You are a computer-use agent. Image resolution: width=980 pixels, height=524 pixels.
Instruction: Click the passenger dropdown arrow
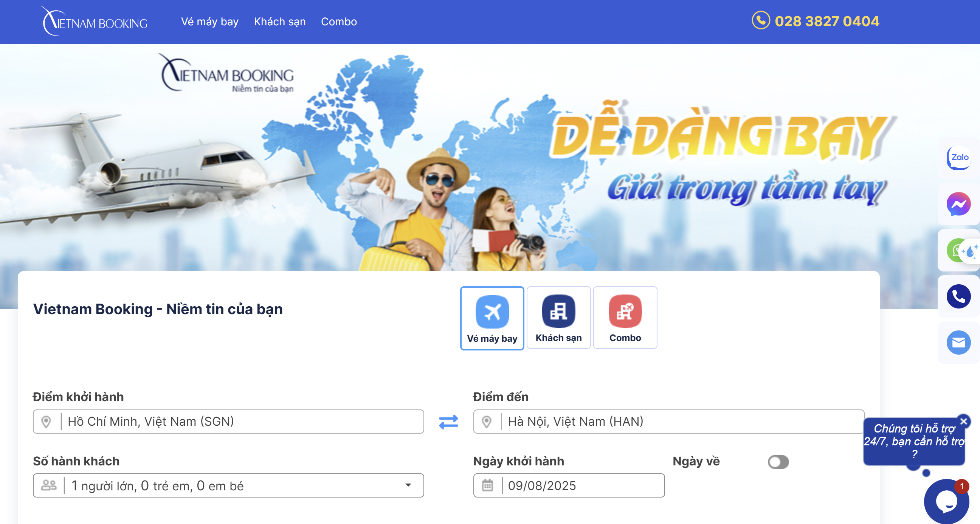408,485
